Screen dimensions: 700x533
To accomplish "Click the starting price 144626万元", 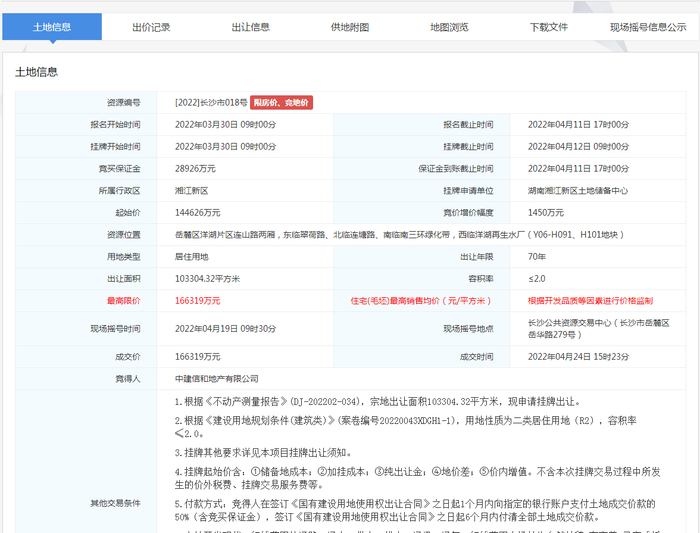I will (197, 212).
